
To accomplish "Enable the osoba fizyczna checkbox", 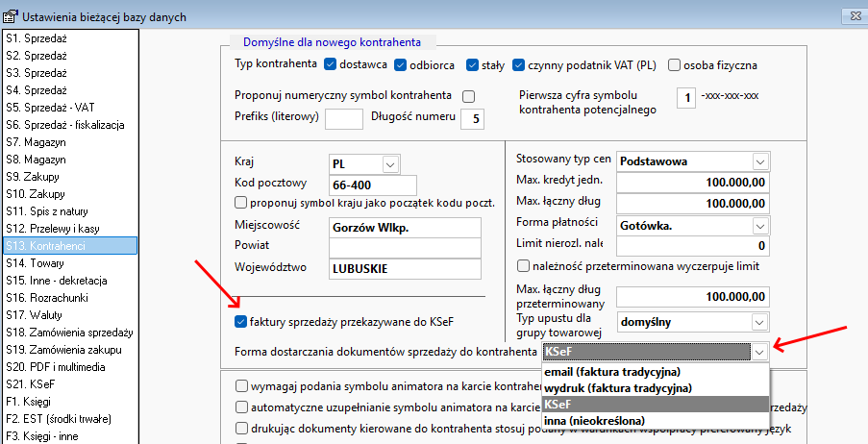I will coord(675,65).
